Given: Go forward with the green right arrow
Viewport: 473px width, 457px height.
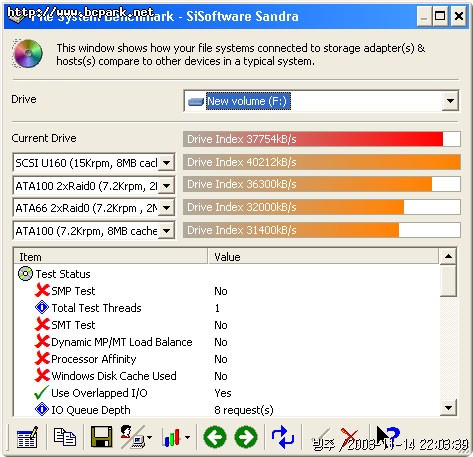Looking at the screenshot, I should point(246,437).
